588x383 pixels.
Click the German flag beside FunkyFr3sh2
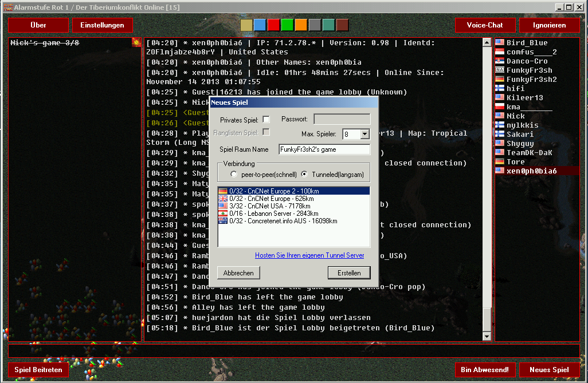coord(499,80)
